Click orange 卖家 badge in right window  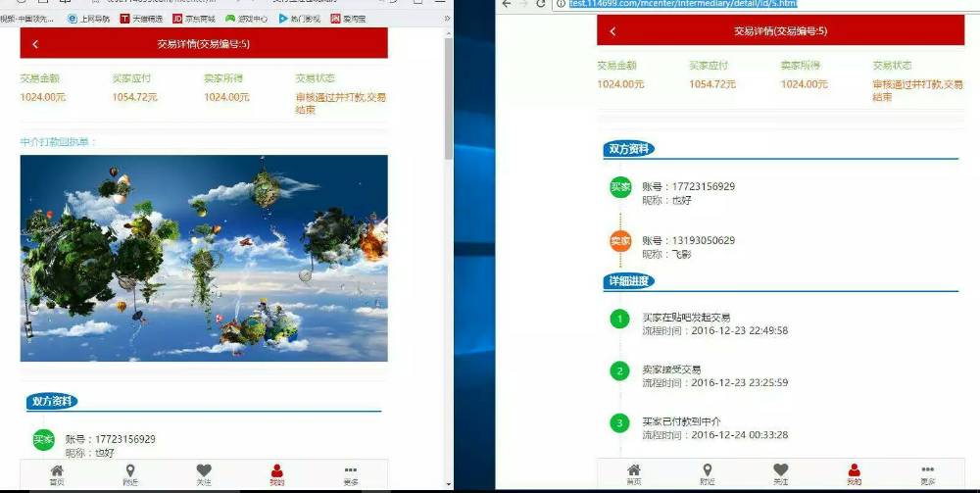[620, 240]
